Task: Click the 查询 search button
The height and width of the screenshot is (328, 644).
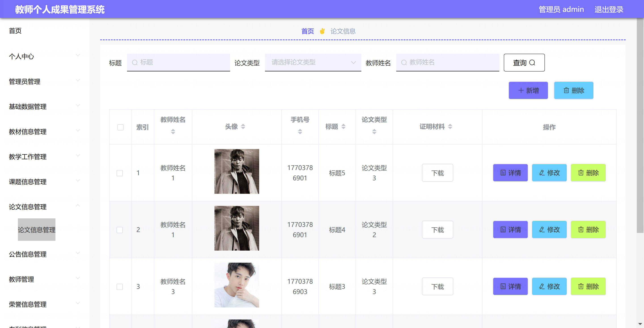Action: 524,63
